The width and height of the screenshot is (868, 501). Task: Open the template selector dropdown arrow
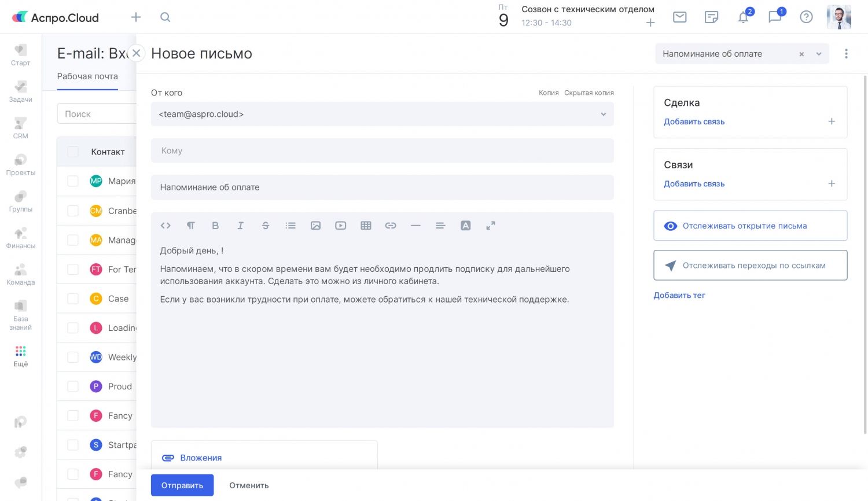click(819, 54)
